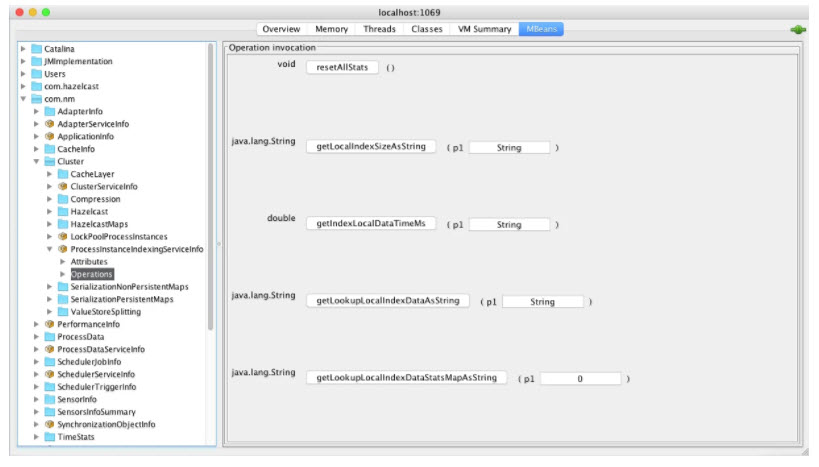Image resolution: width=819 pixels, height=467 pixels.
Task: Invoke the resetAllStats operation
Action: [342, 68]
